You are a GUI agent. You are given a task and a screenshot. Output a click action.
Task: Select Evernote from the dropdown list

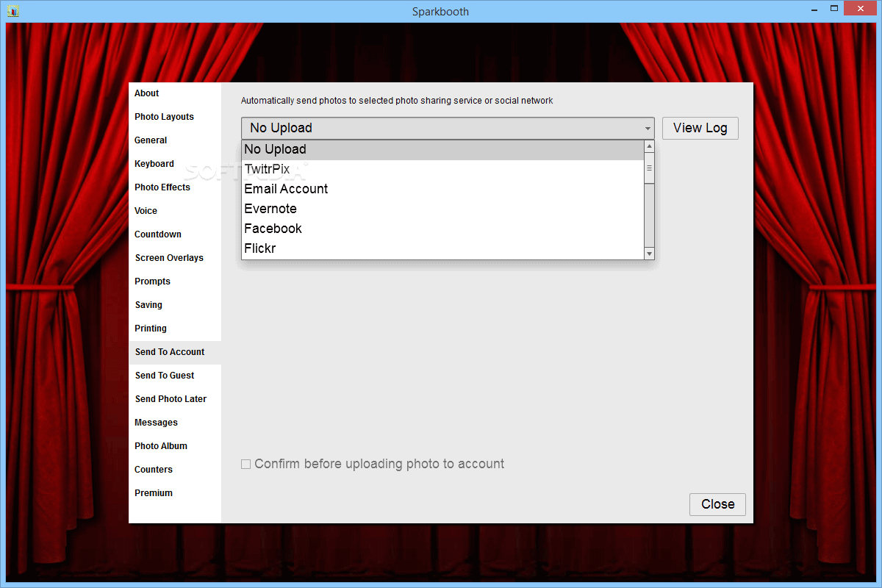[442, 209]
